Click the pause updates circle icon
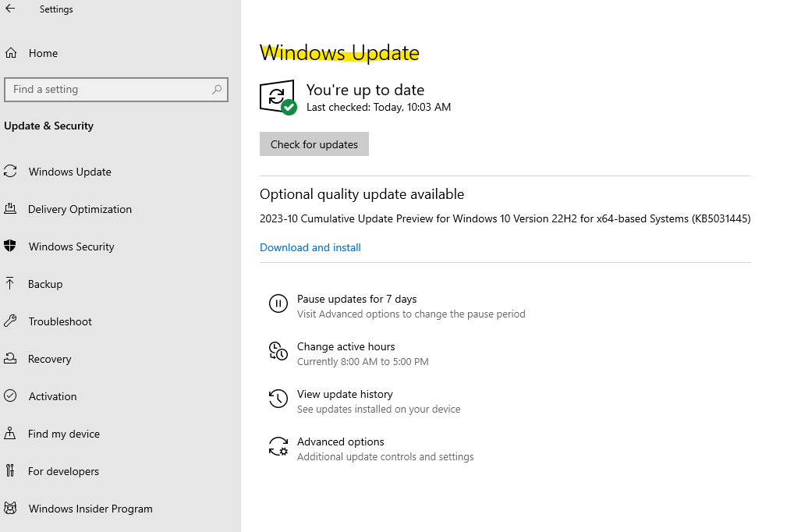 click(x=278, y=303)
